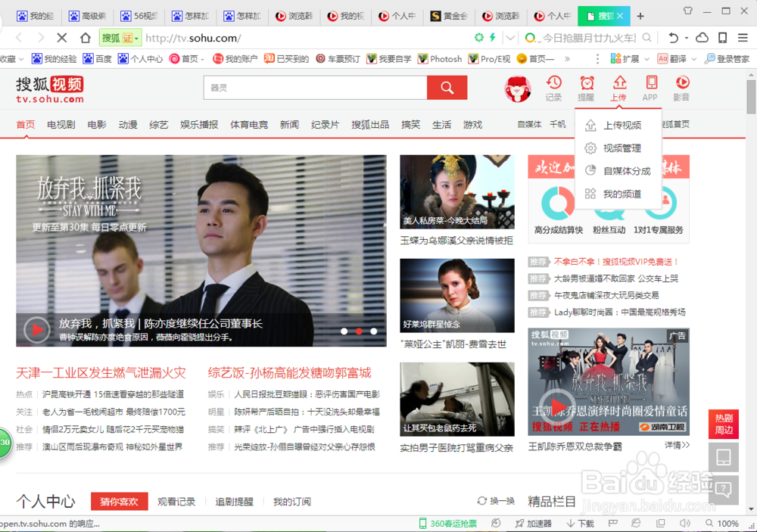Open the 综艺 navigation tab

159,125
